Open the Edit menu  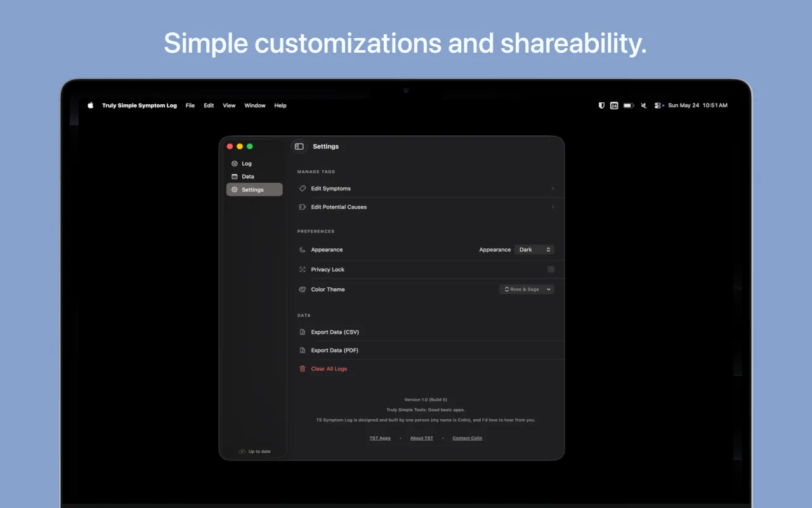pyautogui.click(x=209, y=105)
